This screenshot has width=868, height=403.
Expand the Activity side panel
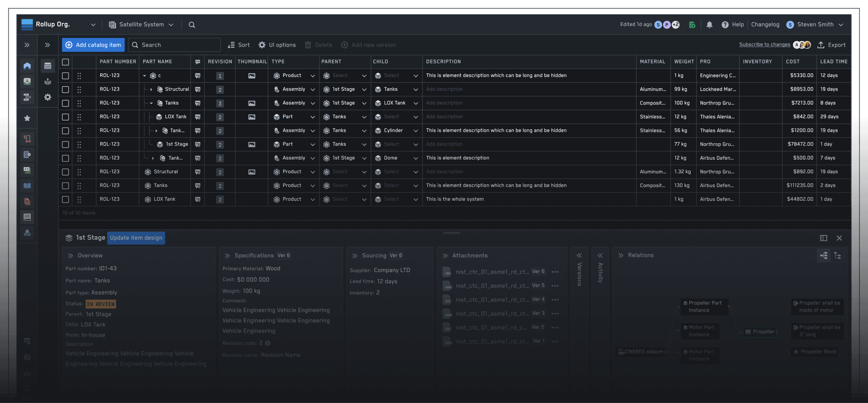(x=600, y=255)
